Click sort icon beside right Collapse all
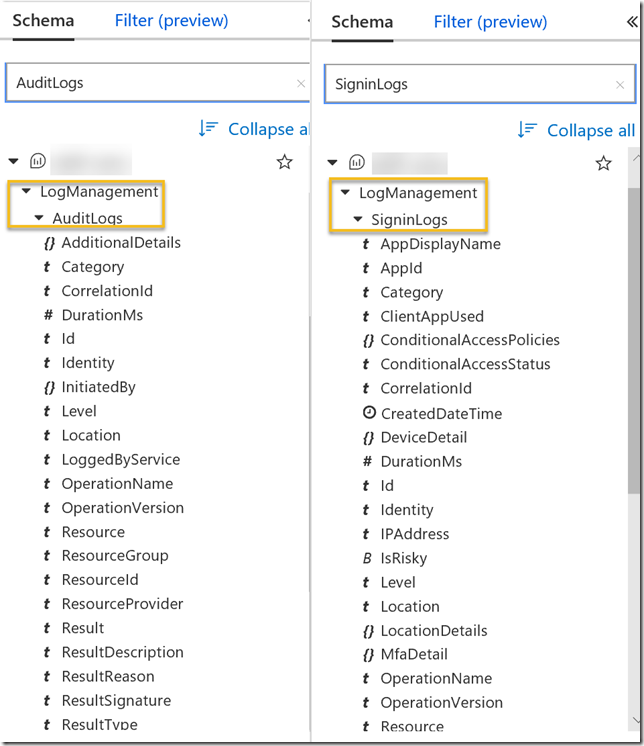The image size is (644, 746). pos(527,129)
